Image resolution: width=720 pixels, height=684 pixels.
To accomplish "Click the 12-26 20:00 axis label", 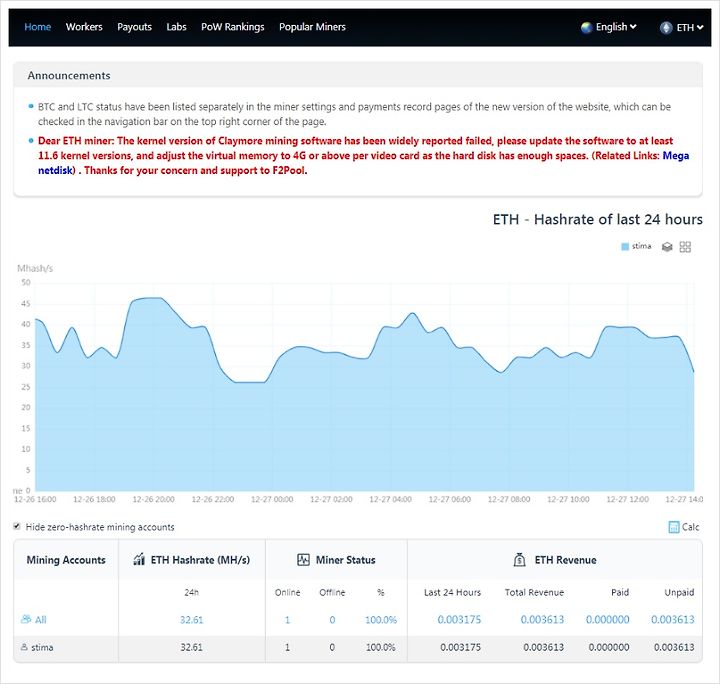I will pyautogui.click(x=153, y=499).
